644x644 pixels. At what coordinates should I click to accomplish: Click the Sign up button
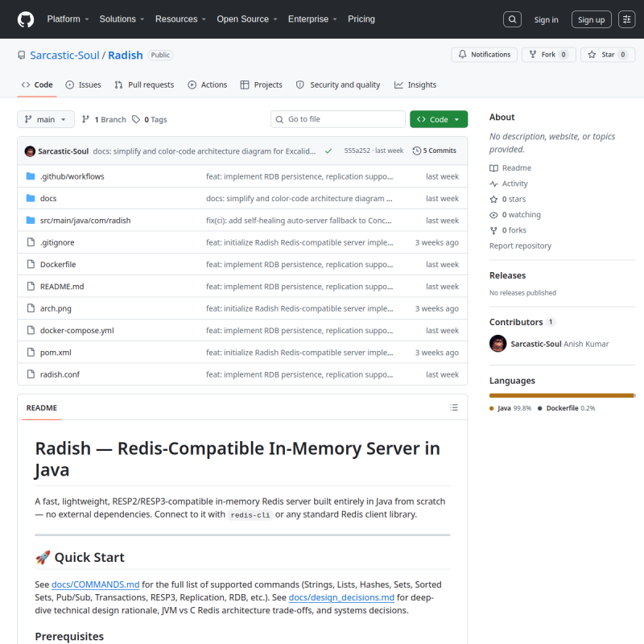[x=591, y=19]
